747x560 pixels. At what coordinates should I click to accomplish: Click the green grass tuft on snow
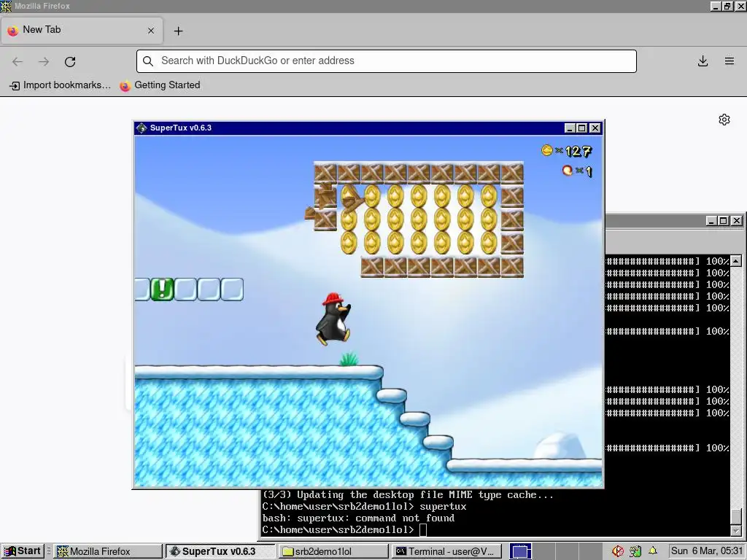[349, 359]
